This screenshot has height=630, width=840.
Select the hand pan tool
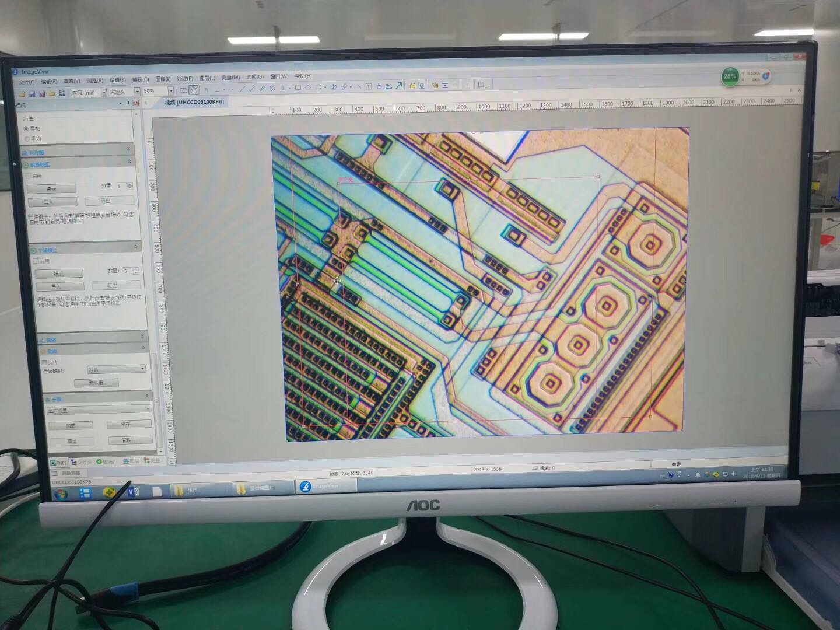[x=194, y=90]
